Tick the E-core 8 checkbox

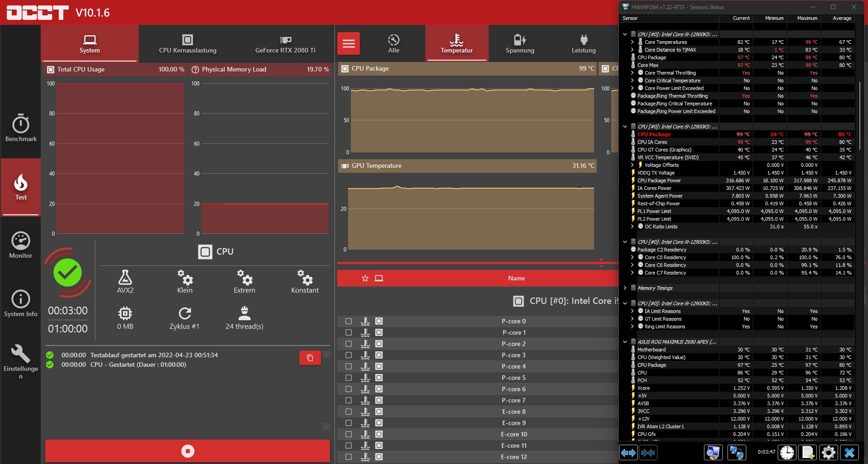click(x=349, y=412)
